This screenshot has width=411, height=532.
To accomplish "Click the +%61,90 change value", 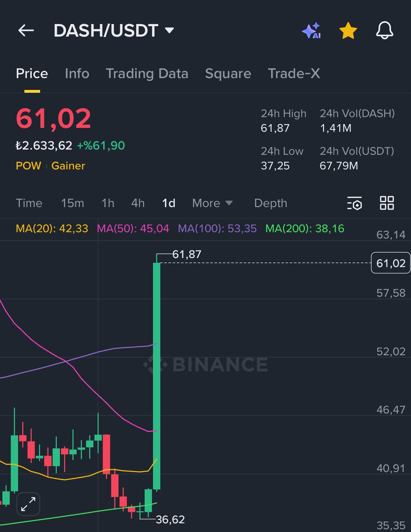I will 101,145.
